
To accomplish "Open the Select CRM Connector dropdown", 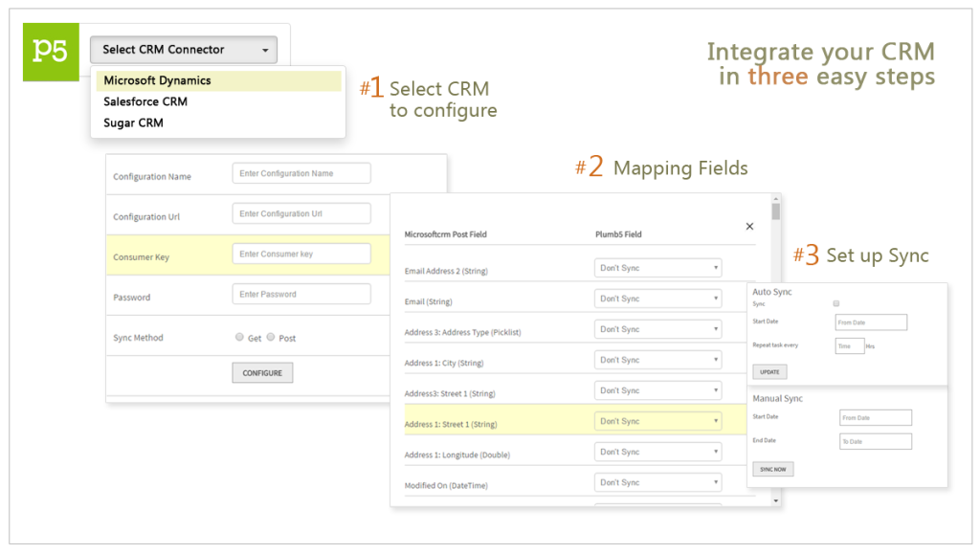I will 184,50.
